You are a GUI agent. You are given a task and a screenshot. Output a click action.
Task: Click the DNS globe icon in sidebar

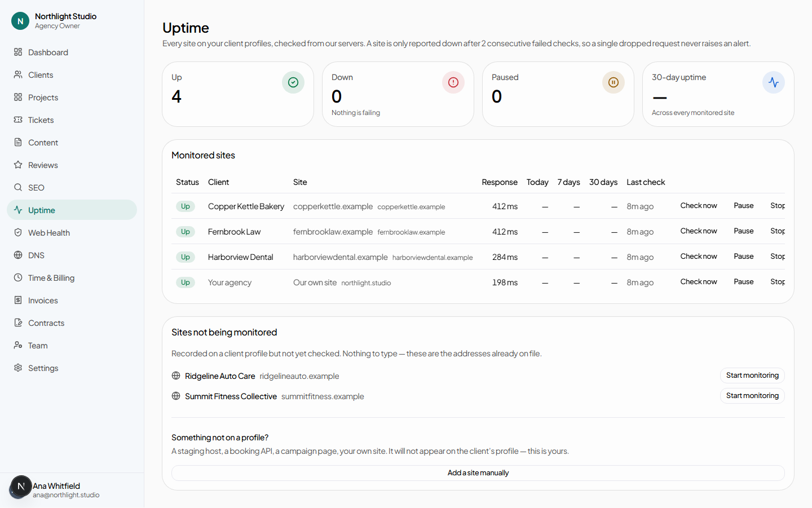18,255
